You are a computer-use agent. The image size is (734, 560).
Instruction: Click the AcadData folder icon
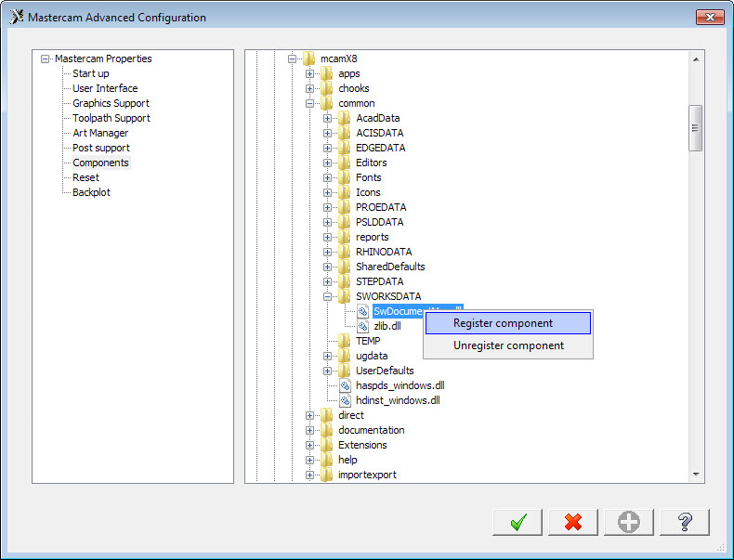(x=345, y=118)
